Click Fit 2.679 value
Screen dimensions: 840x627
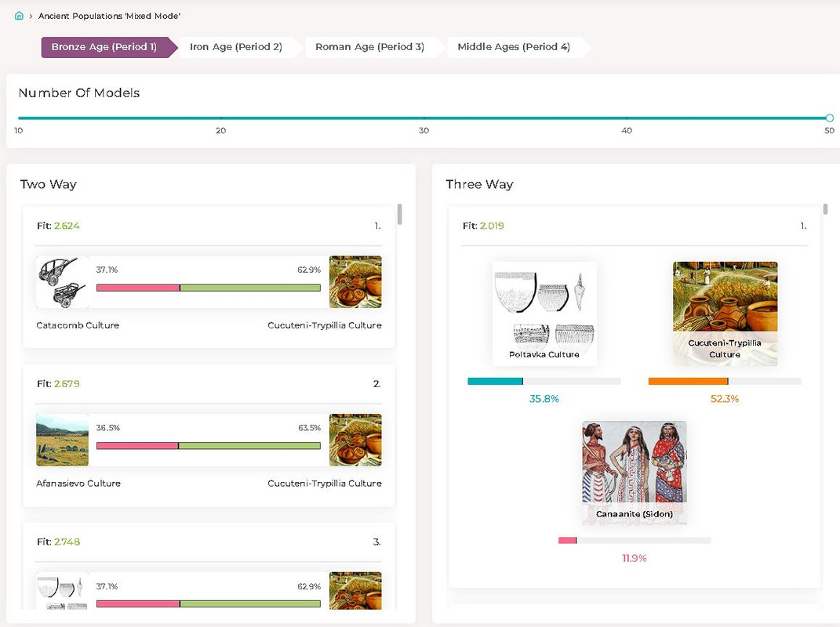67,384
